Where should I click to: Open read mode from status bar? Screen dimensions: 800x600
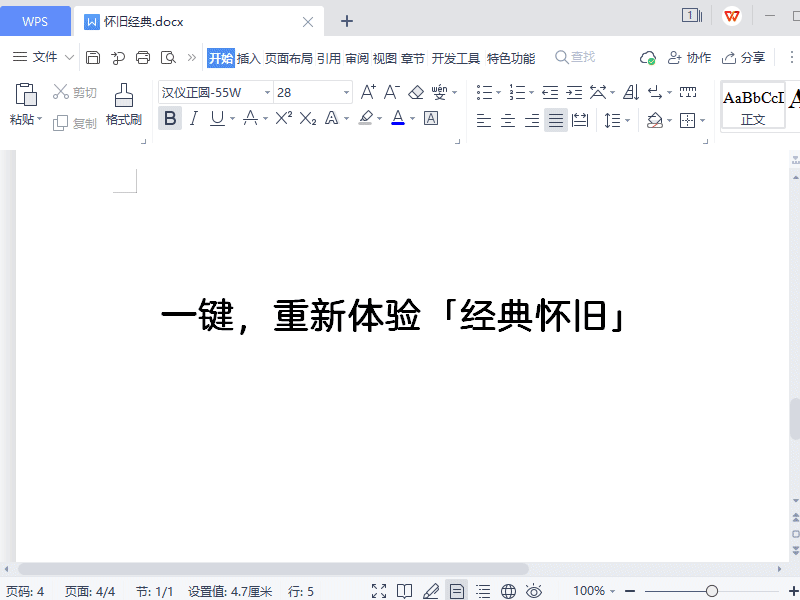(404, 590)
